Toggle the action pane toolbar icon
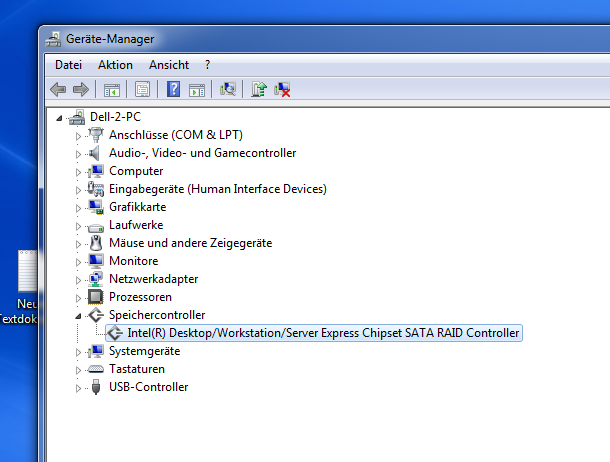 point(197,90)
